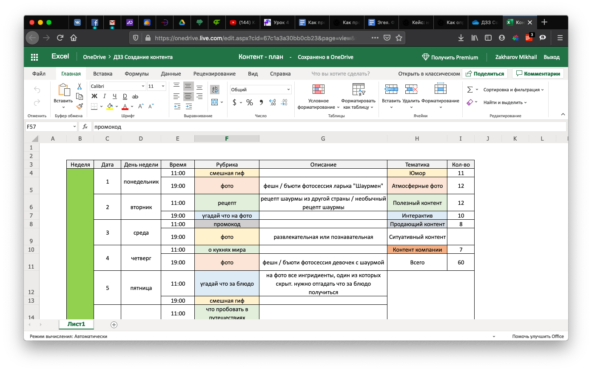Click the cell borders icon
This screenshot has height=372, width=592.
pos(94,107)
